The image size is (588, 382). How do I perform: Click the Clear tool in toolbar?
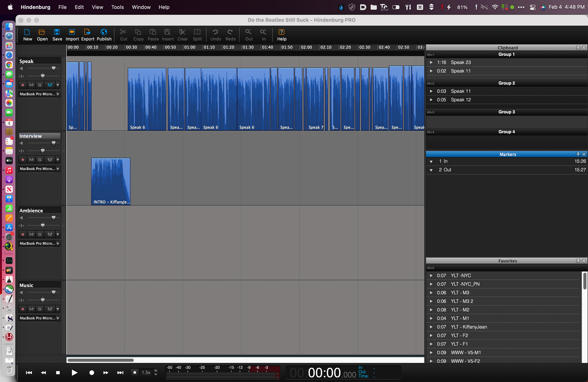tap(183, 35)
